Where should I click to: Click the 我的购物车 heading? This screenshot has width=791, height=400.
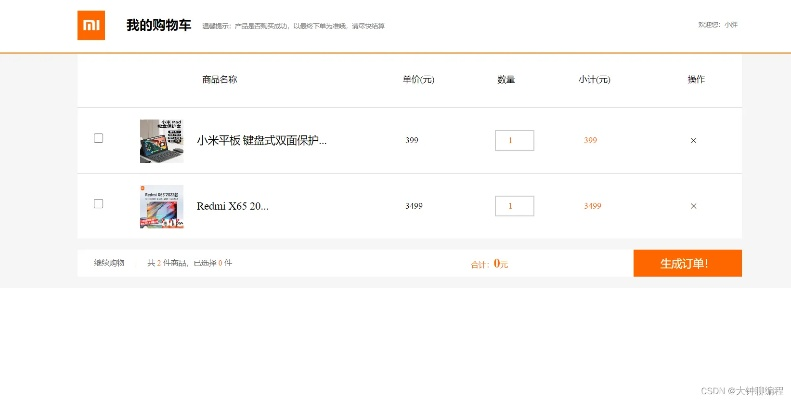pos(159,25)
